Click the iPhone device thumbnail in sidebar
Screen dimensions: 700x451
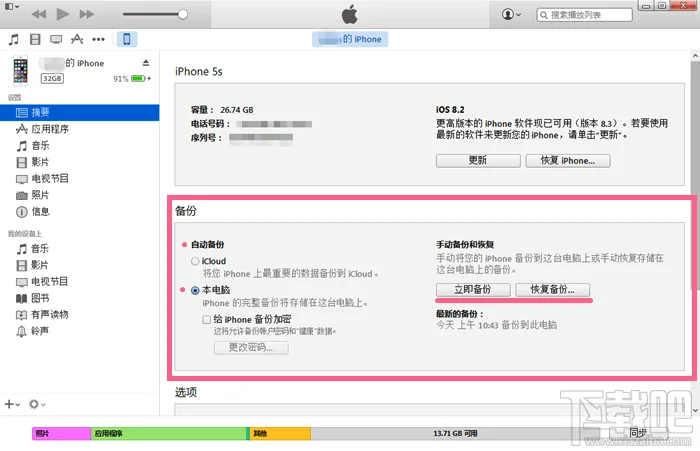(20, 71)
